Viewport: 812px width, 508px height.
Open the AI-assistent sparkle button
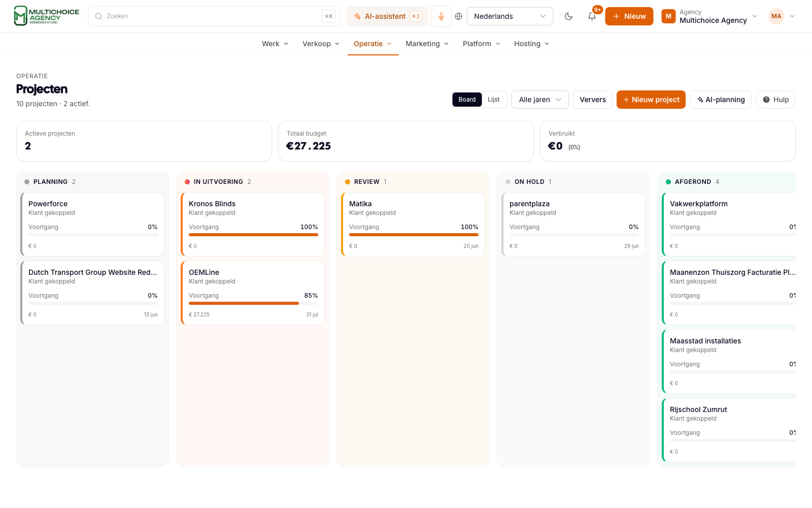(387, 16)
